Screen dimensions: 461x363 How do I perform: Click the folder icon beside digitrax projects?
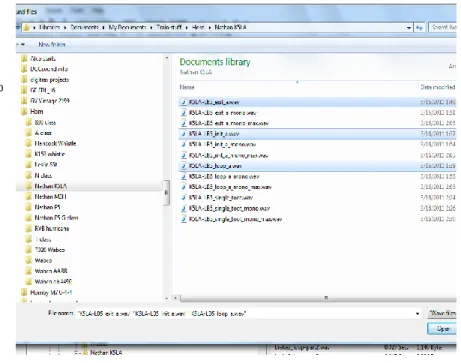pyautogui.click(x=24, y=80)
